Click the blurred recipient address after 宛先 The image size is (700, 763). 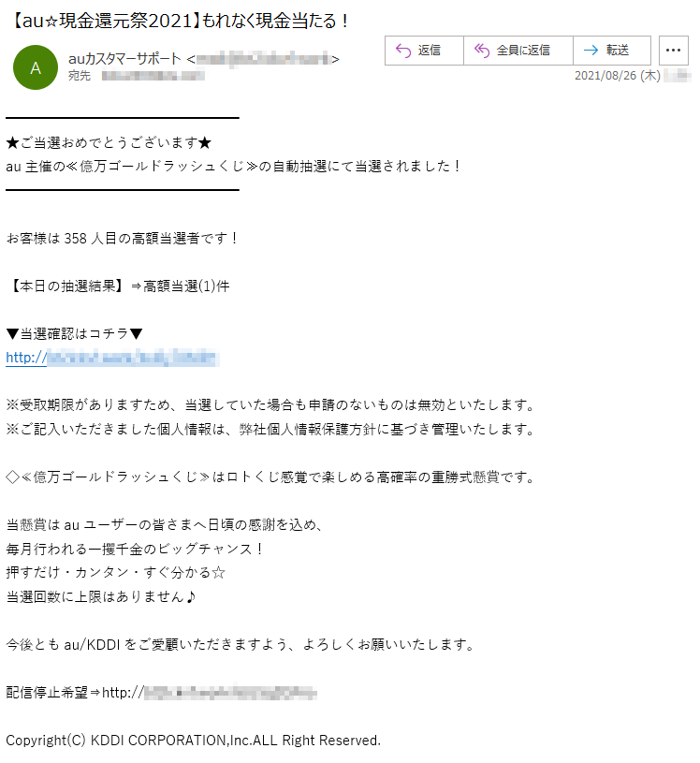point(153,76)
